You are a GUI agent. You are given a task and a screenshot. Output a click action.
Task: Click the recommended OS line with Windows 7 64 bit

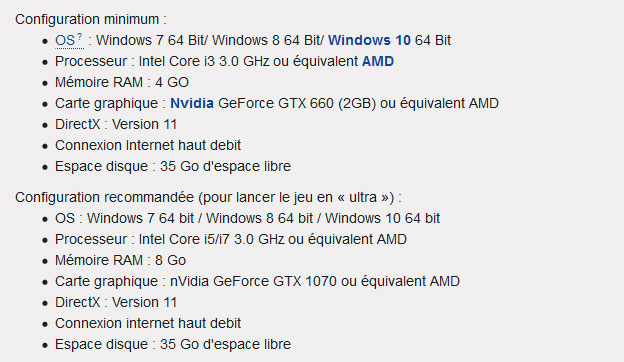[x=247, y=218]
